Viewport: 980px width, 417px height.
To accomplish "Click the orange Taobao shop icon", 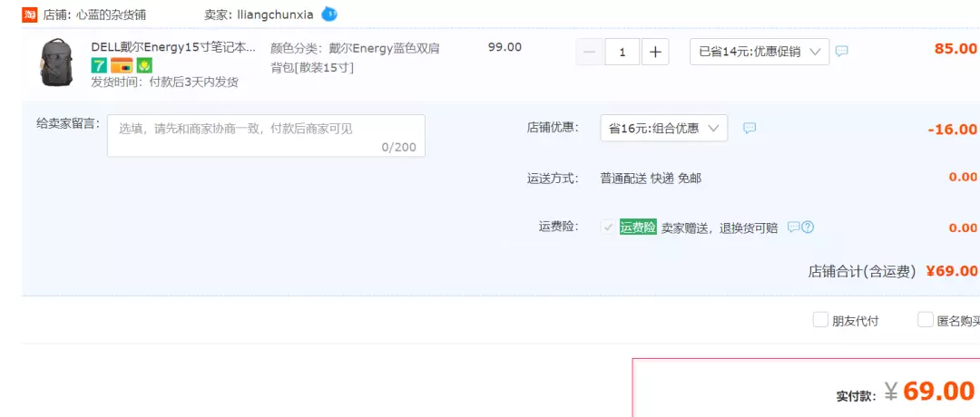I will 29,15.
